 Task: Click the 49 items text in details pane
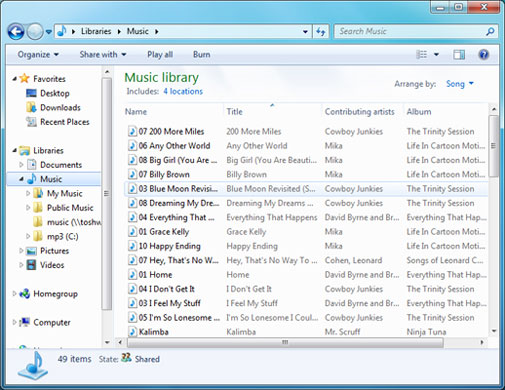coord(74,359)
